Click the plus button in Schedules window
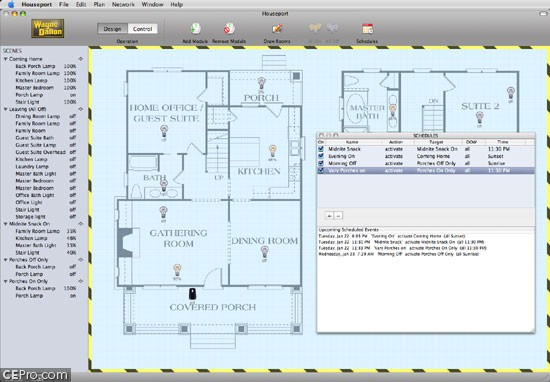The height and width of the screenshot is (382, 550). pos(329,216)
